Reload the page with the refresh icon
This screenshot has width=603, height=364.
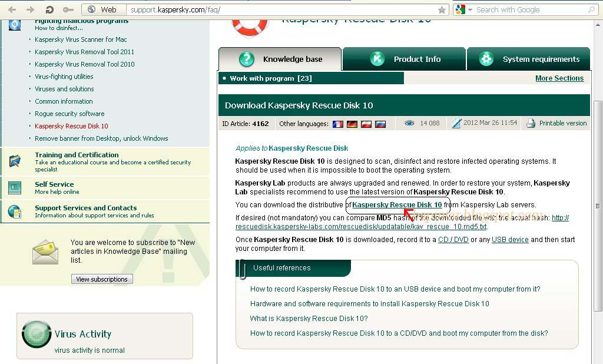coord(49,9)
